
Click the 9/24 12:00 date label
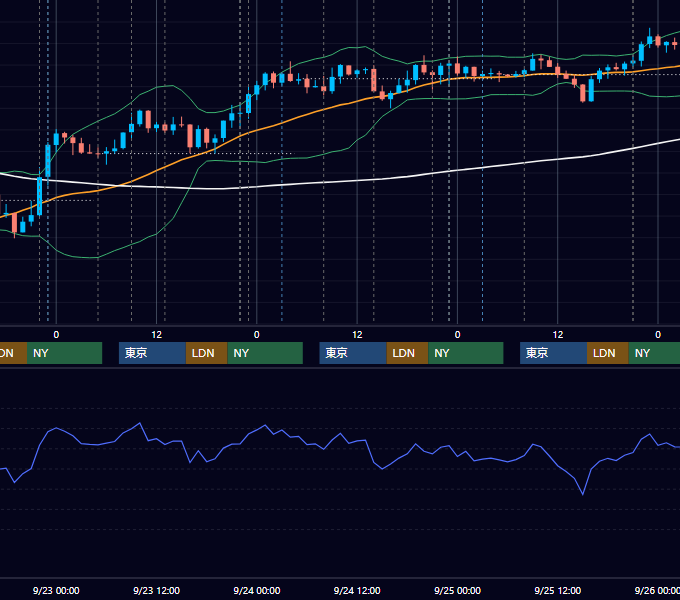pyautogui.click(x=357, y=590)
